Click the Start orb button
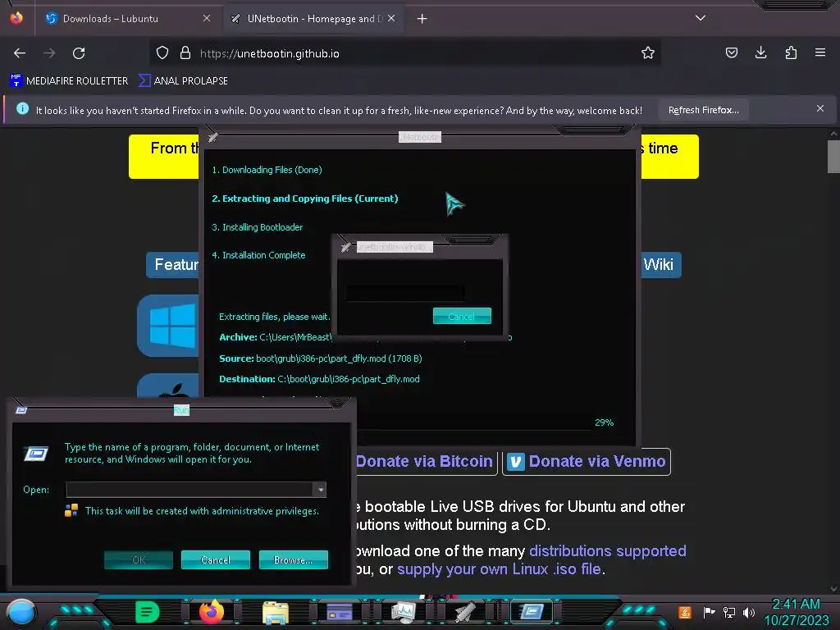This screenshot has height=630, width=840. click(x=21, y=612)
